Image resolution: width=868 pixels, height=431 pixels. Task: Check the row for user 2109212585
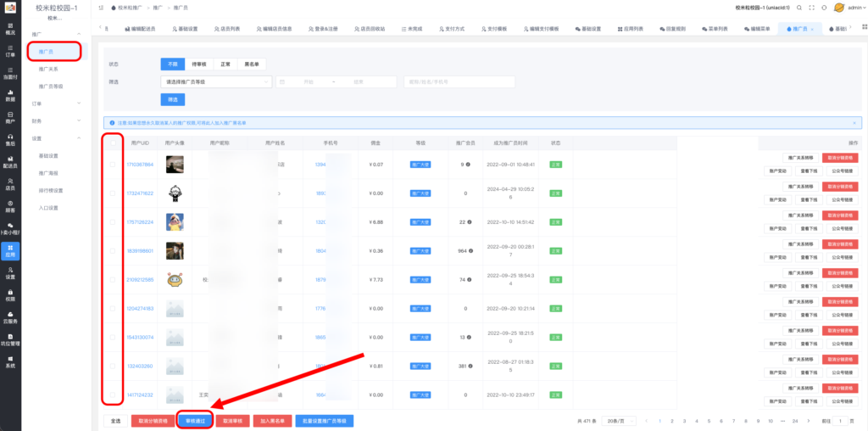pos(113,279)
